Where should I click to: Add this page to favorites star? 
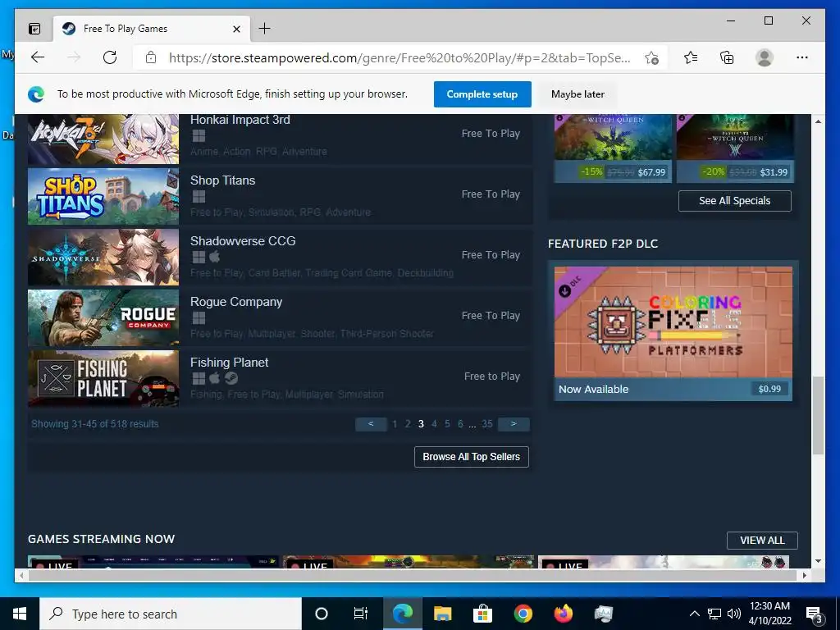(x=651, y=58)
